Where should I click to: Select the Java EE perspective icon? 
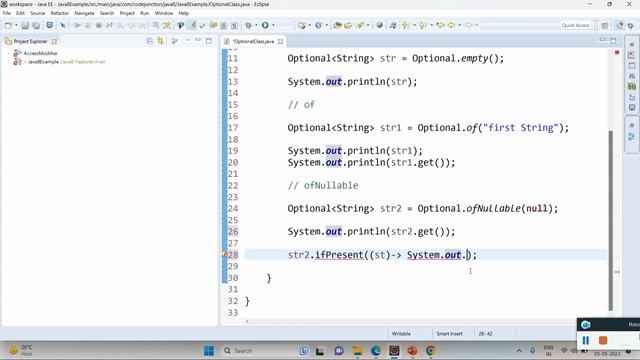[x=620, y=25]
